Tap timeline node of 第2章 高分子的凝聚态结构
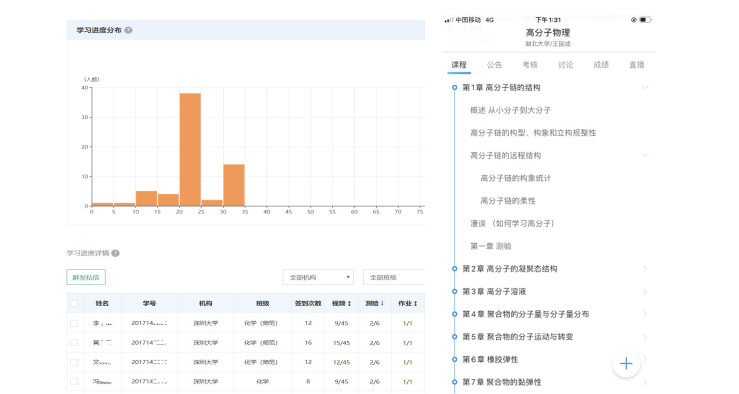 [x=454, y=269]
